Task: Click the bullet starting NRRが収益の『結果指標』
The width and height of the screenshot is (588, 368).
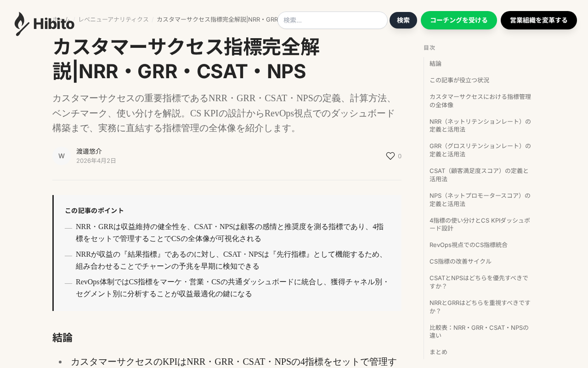Action: (x=232, y=260)
